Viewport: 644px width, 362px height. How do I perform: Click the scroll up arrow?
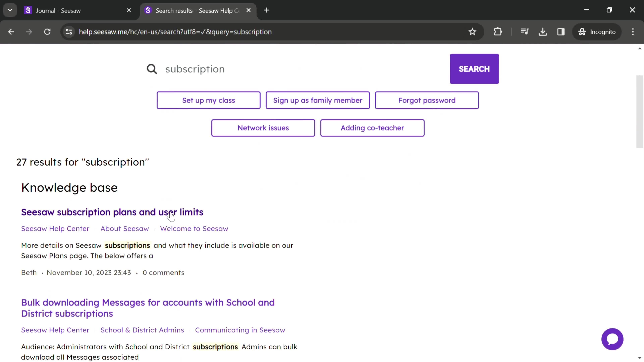(640, 48)
